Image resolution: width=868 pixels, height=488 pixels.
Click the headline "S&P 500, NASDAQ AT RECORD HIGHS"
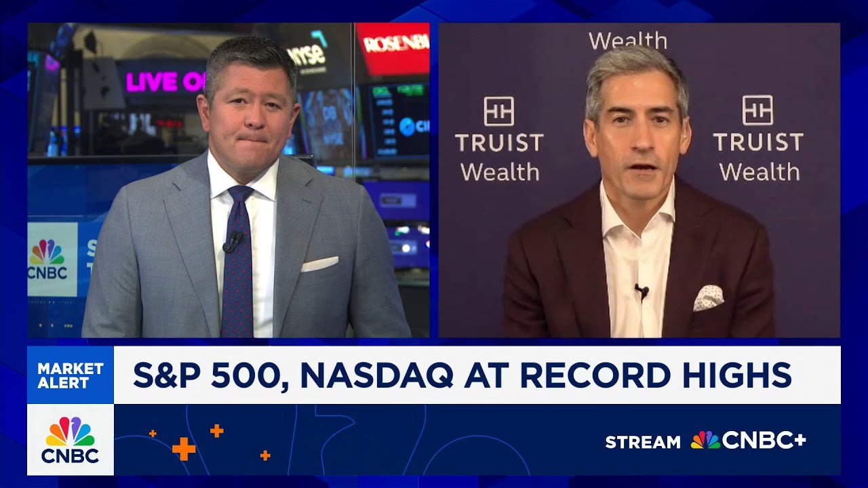click(x=462, y=375)
